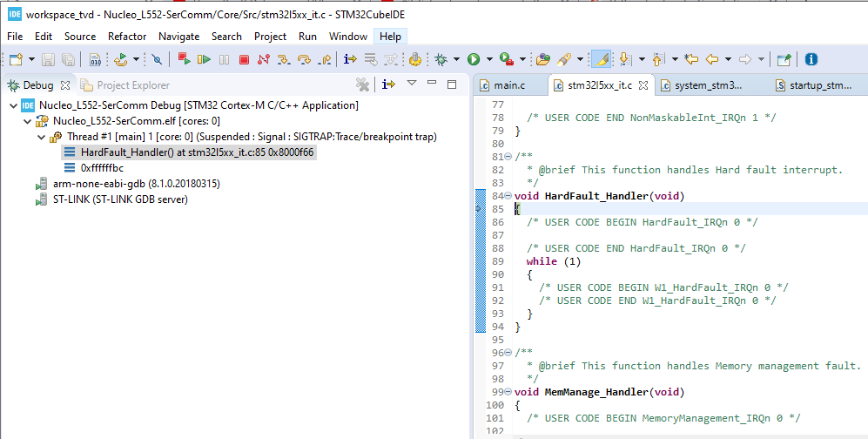Click Terminate and Relaunch icon
Screen dimensions: 868x439
point(185,59)
